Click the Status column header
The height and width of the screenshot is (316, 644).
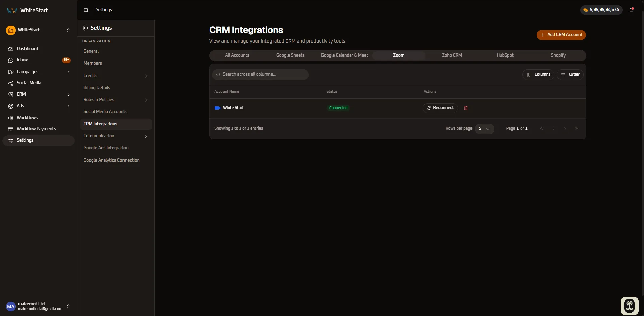coord(332,92)
